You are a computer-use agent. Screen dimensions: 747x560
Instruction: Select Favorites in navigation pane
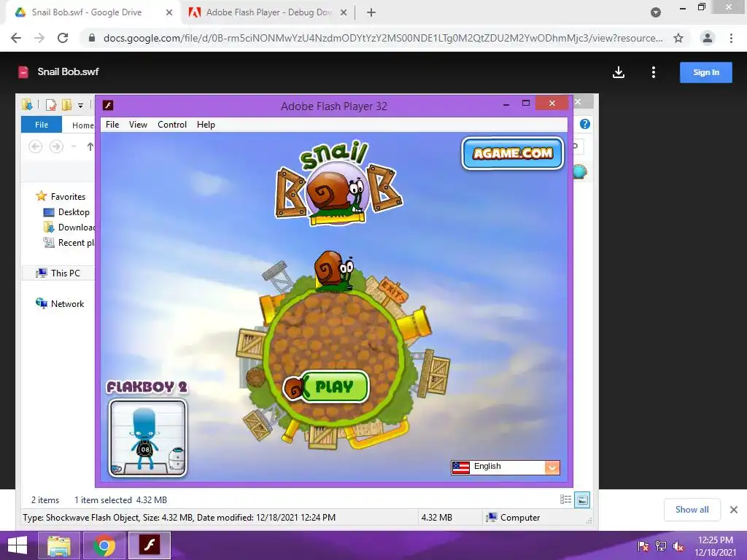(x=61, y=197)
